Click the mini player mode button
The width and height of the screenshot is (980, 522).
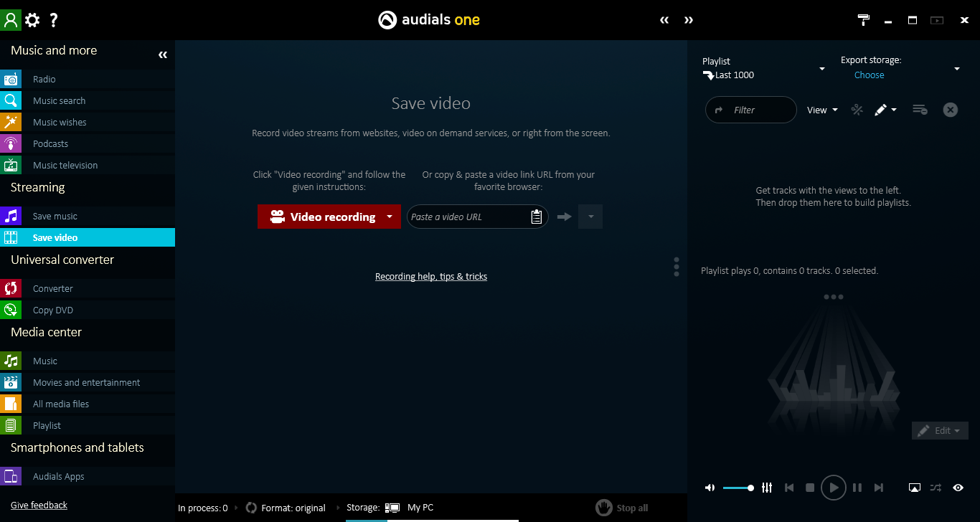pos(936,20)
